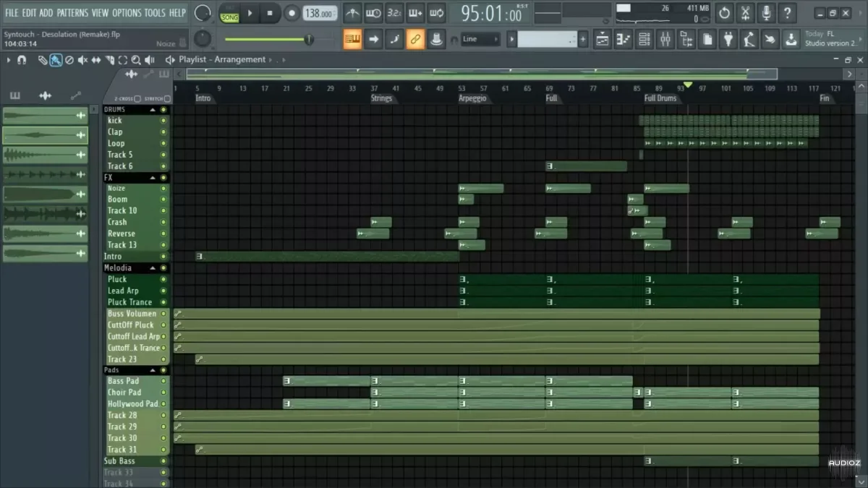Open the Browser view icon

[686, 39]
